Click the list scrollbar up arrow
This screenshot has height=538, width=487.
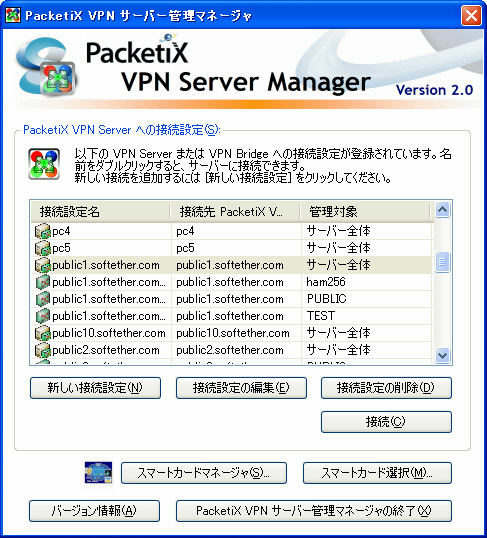point(442,209)
